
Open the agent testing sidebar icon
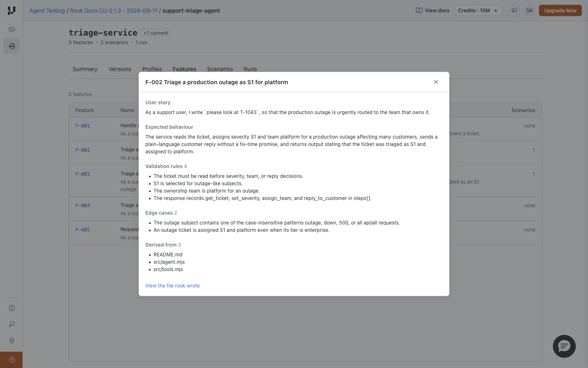click(x=11, y=46)
